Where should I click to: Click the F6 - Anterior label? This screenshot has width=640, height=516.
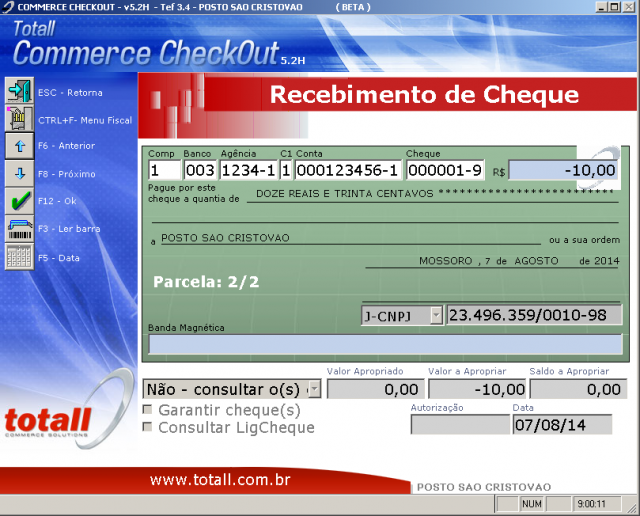click(x=67, y=146)
